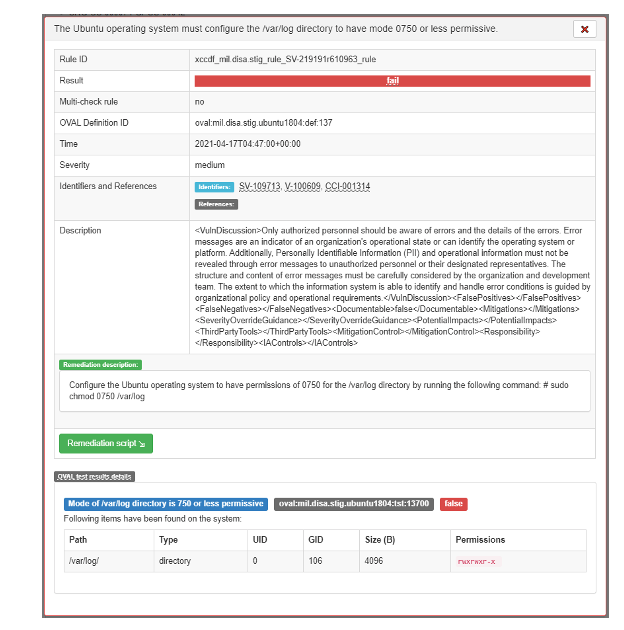Expand the Remediation script section
This screenshot has width=624, height=630.
[x=106, y=443]
